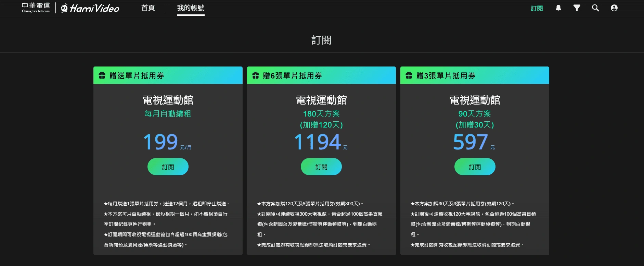Open the notifications bell icon
This screenshot has width=644, height=266.
(558, 8)
